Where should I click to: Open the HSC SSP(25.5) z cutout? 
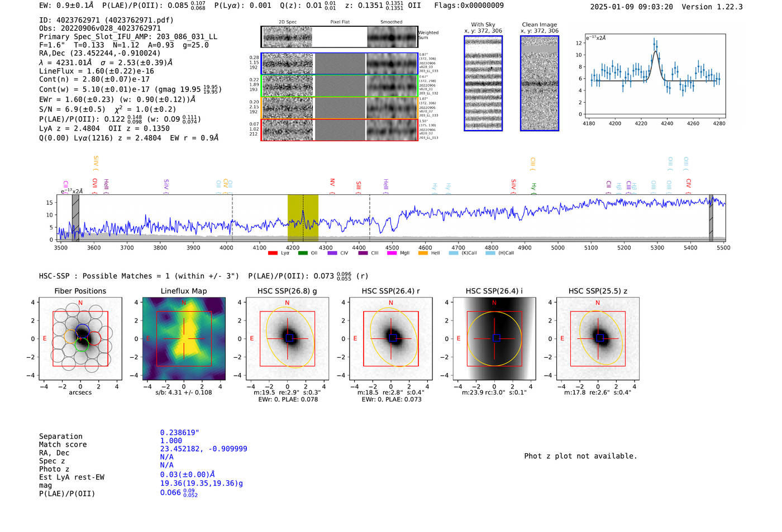pyautogui.click(x=598, y=339)
